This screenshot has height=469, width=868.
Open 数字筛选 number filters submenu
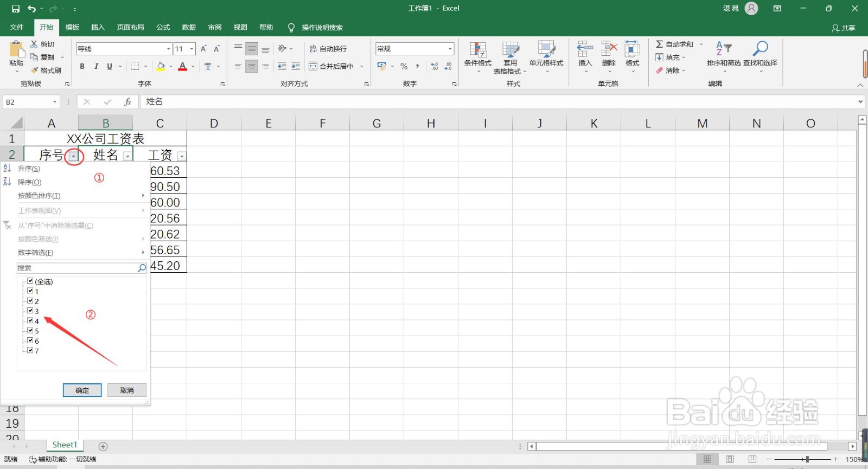75,253
